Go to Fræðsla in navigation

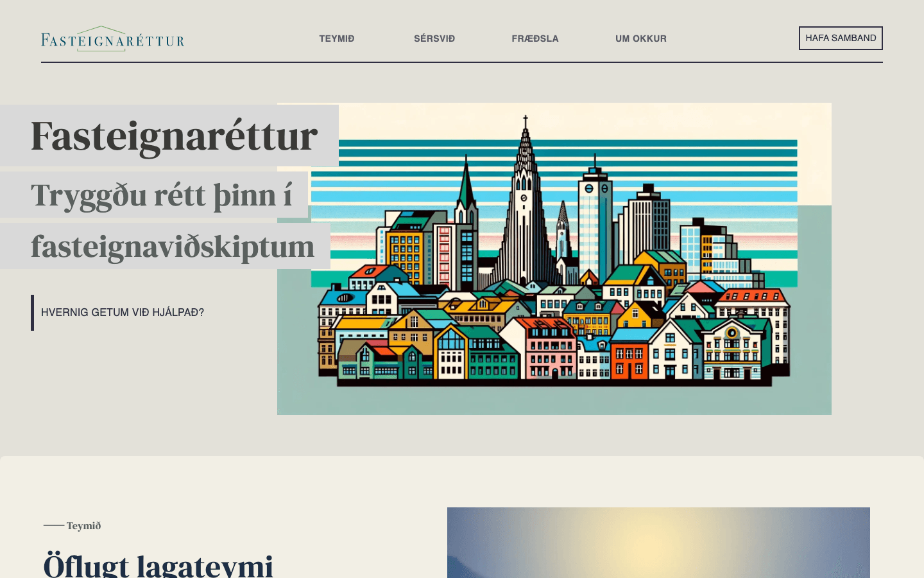(535, 39)
